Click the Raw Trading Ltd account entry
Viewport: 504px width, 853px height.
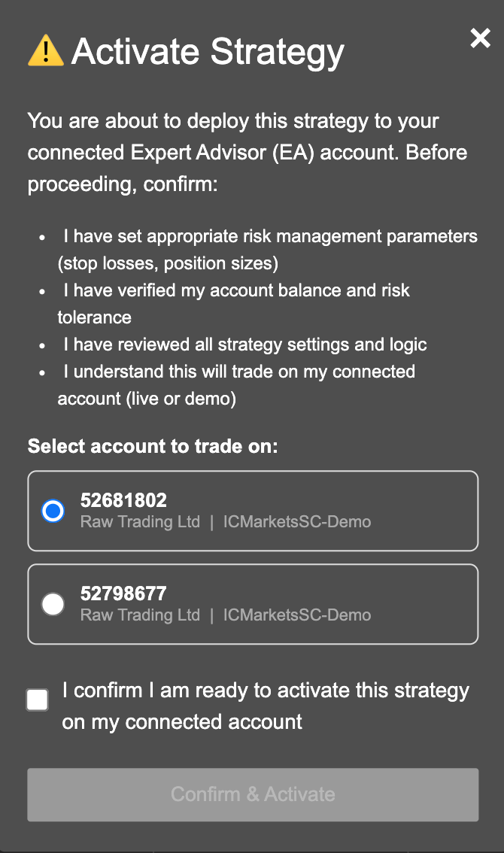point(140,521)
